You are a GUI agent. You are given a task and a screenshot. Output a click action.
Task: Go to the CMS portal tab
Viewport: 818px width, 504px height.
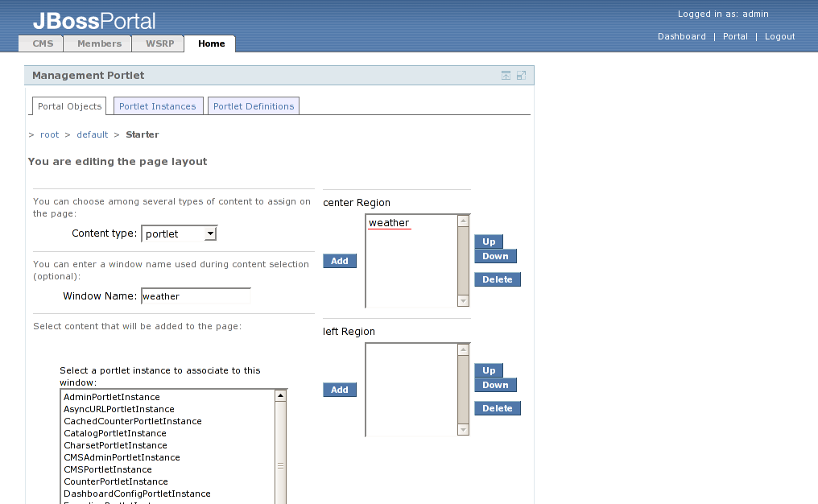(x=43, y=43)
